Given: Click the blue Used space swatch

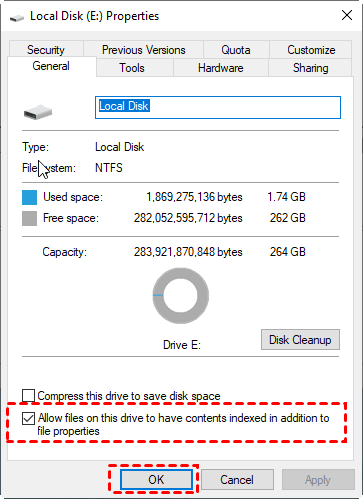Looking at the screenshot, I should click(29, 197).
